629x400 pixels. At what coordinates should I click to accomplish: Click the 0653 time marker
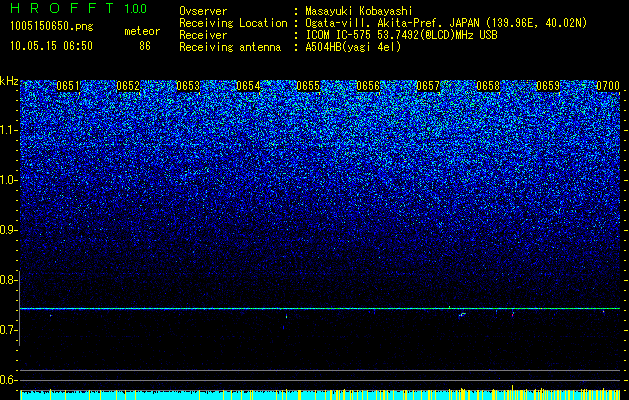(x=188, y=86)
